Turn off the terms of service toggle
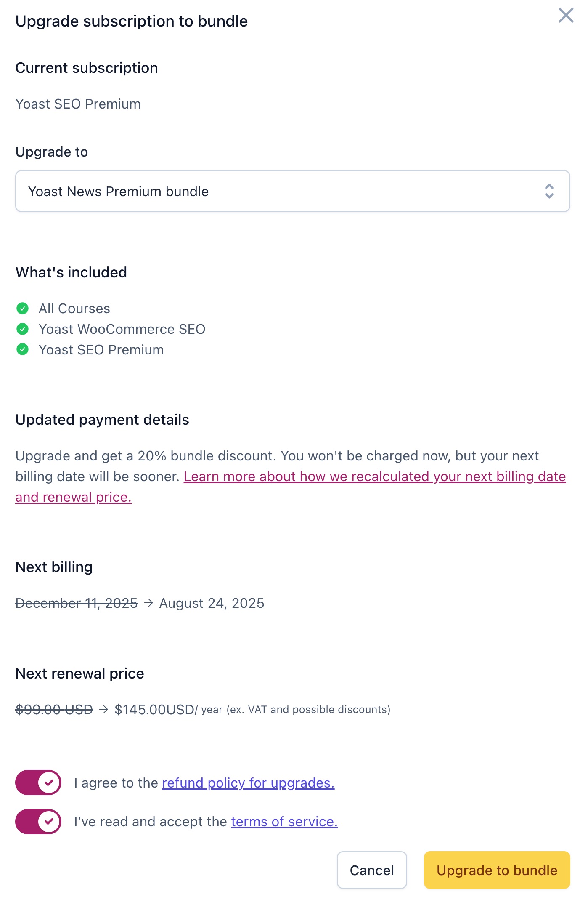 (38, 821)
